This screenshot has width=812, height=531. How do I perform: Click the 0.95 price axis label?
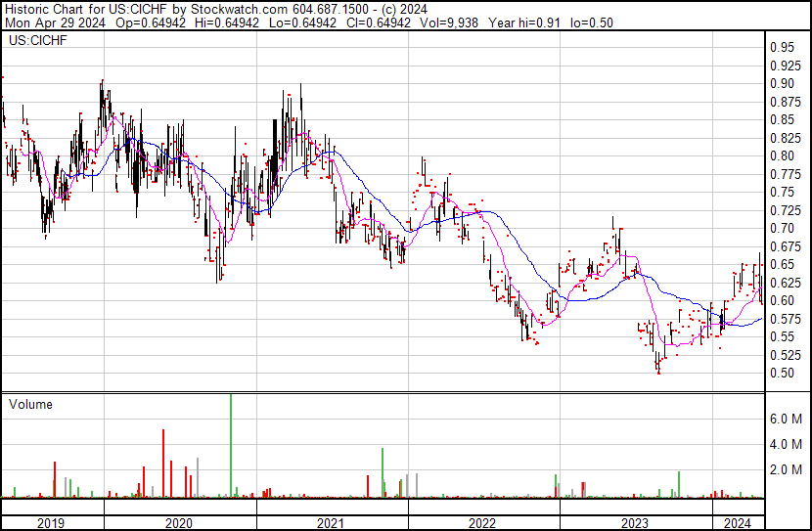781,47
